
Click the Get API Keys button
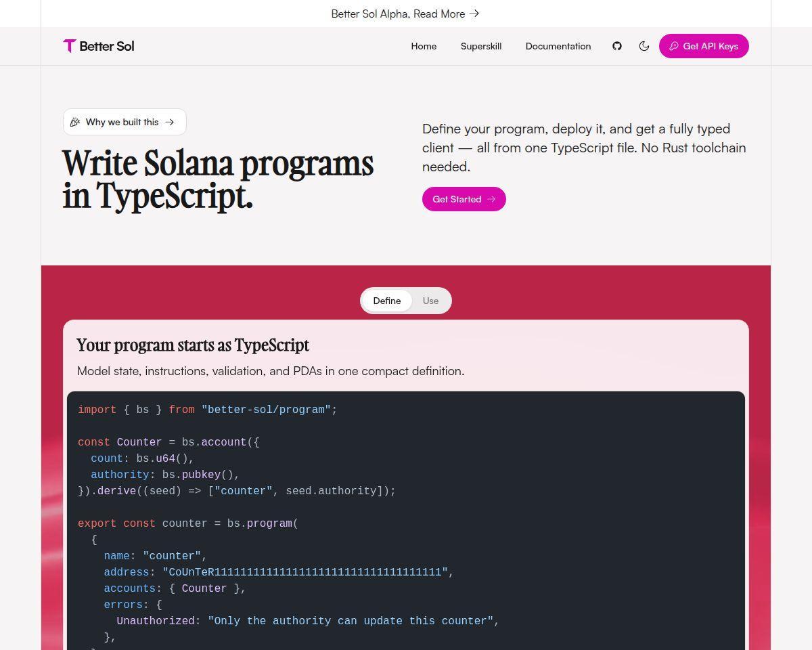tap(704, 46)
